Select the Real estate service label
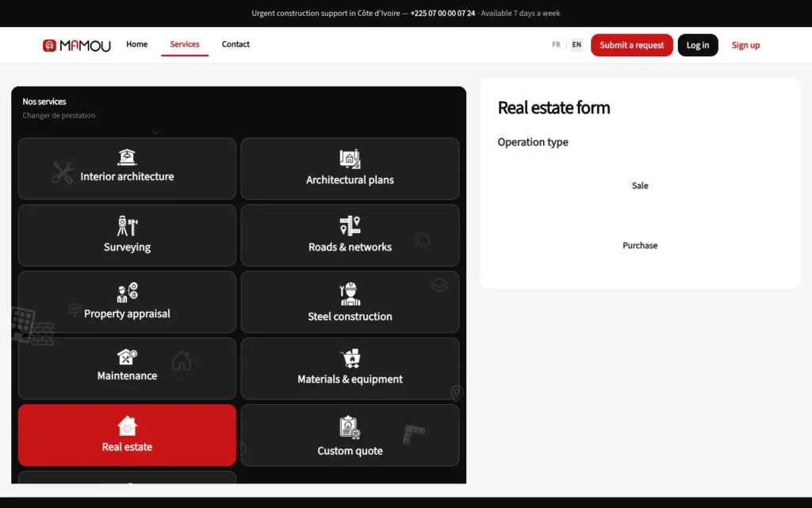Screen dimensions: 812x508 click(127, 447)
